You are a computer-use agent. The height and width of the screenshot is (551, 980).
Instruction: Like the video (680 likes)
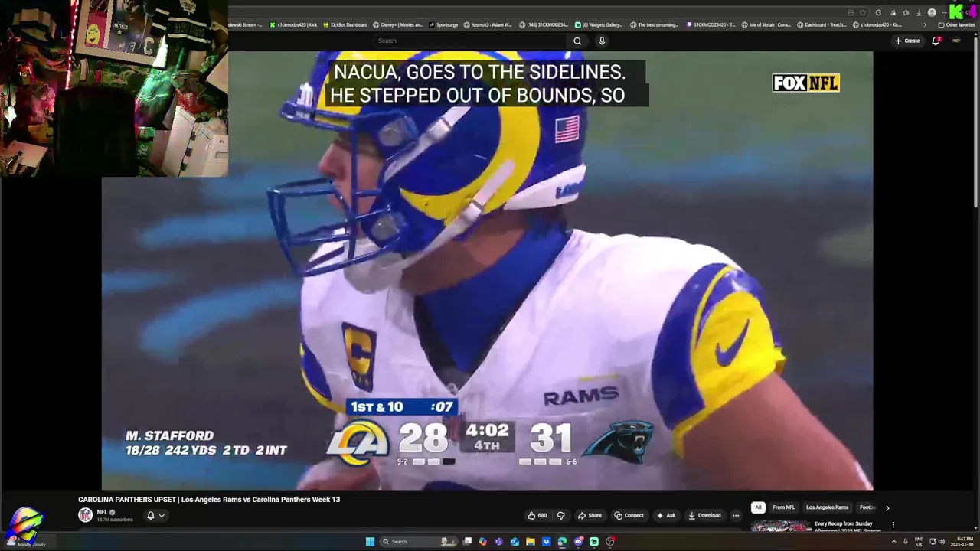pyautogui.click(x=537, y=515)
